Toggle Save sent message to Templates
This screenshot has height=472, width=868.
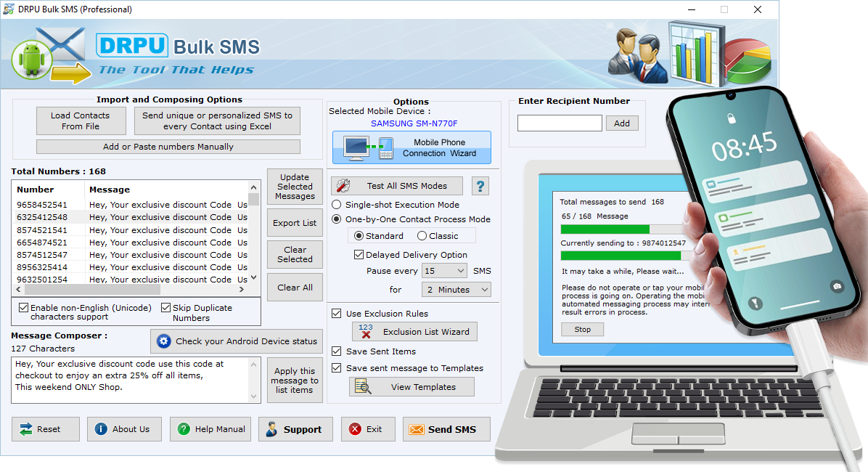tap(337, 368)
